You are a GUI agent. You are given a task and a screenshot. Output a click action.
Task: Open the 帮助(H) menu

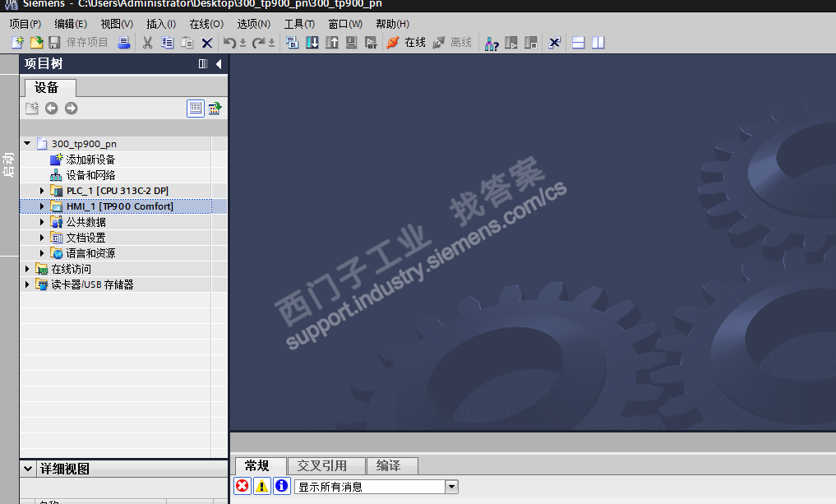click(392, 24)
